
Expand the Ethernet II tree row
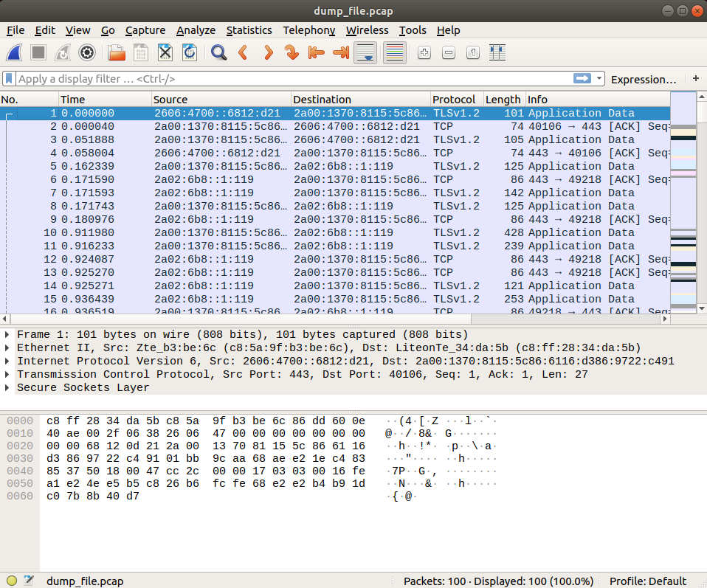tap(7, 347)
